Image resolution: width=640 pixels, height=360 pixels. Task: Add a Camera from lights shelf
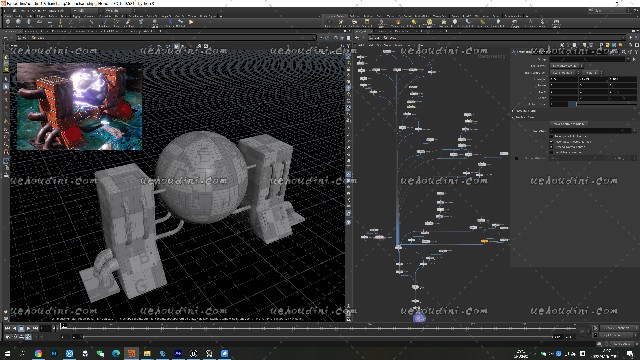pos(329,22)
